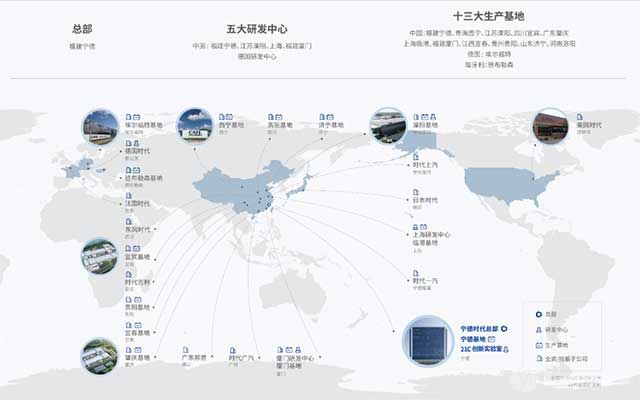
Task: Click the production base icon above 贵阳基地
Action: coord(138,300)
